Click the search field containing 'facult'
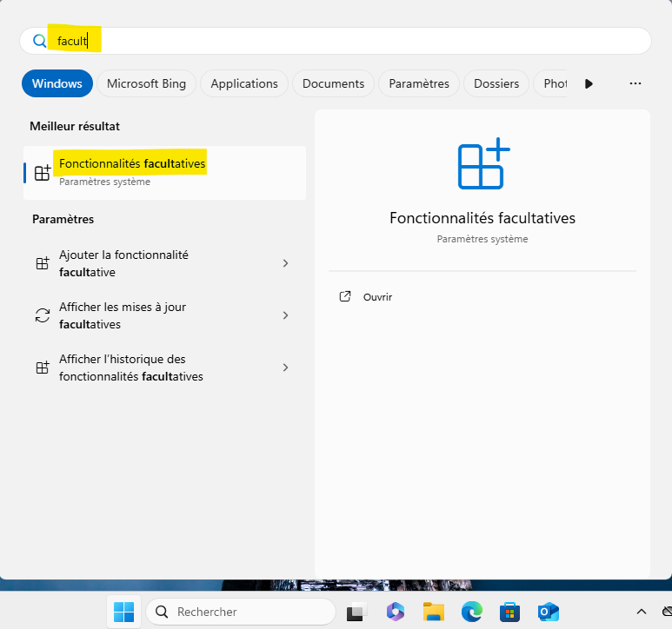Screen dimensions: 672x629 pyautogui.click(x=336, y=41)
